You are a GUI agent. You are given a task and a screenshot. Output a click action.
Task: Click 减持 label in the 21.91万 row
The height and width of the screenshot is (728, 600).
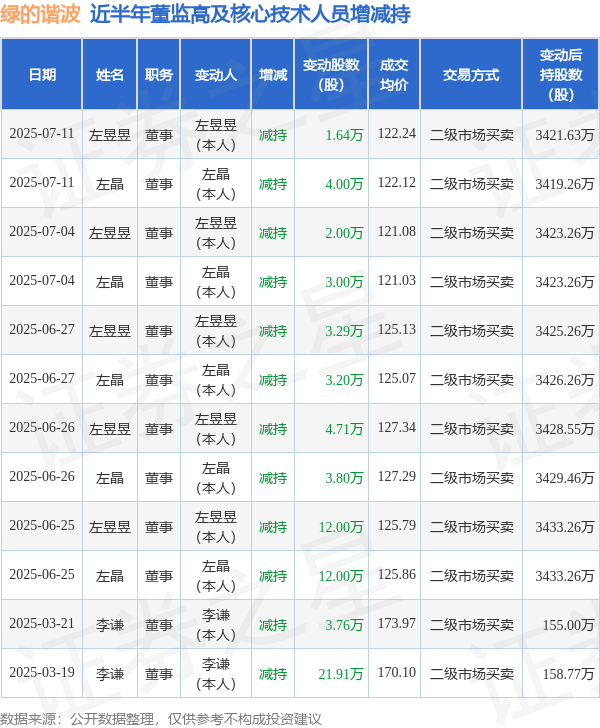point(273,674)
